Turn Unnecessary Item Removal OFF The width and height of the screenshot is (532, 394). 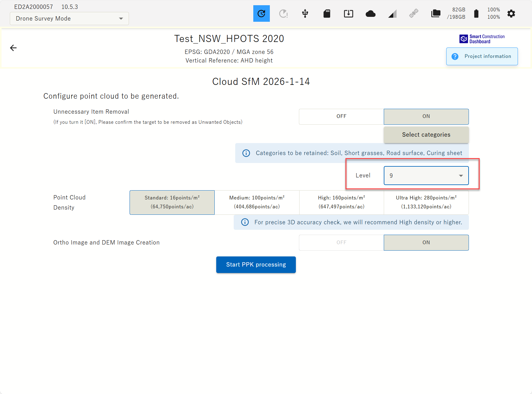pyautogui.click(x=341, y=116)
